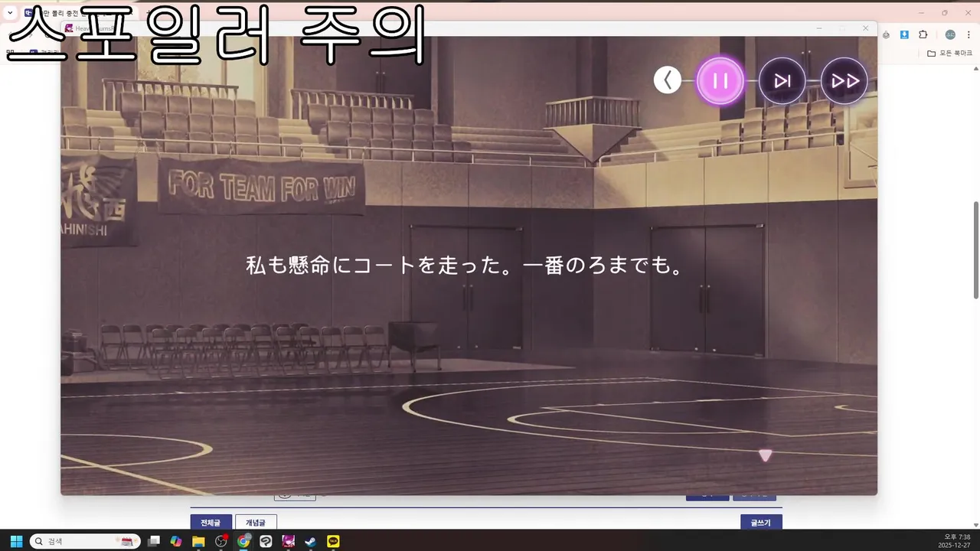Open Task View on the taskbar
The width and height of the screenshot is (980, 551).
154,541
